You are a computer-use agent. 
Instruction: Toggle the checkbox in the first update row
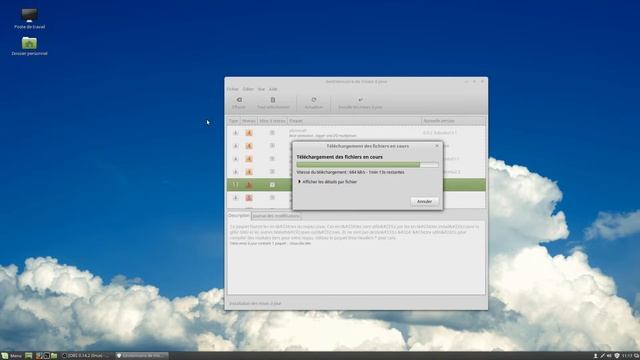coord(272,133)
